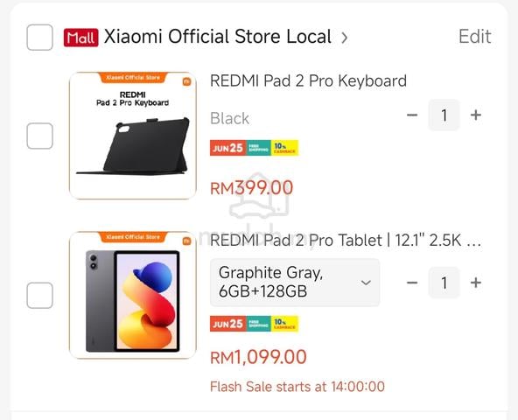
Task: Click the JUN25 promo badge under keyboard
Action: pos(228,148)
